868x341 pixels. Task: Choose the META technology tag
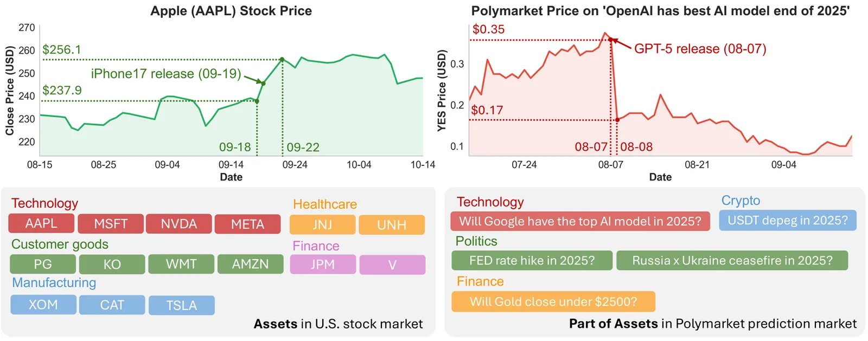[x=248, y=224]
